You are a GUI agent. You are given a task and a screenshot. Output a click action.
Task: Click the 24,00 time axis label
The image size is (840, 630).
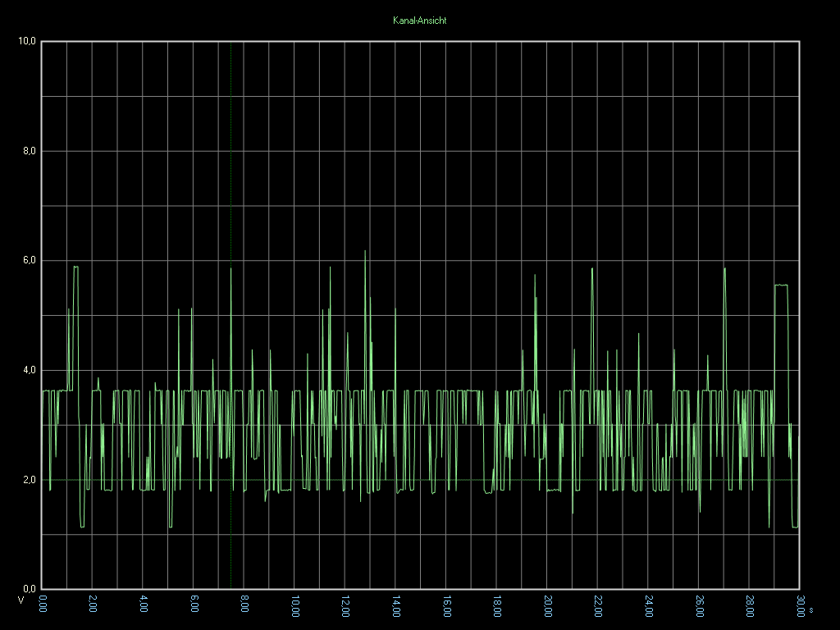click(649, 606)
